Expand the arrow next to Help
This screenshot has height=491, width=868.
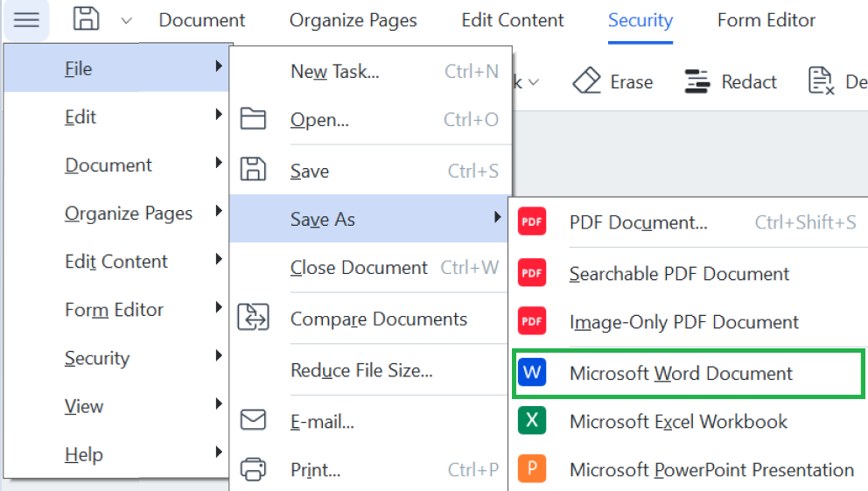tap(219, 452)
